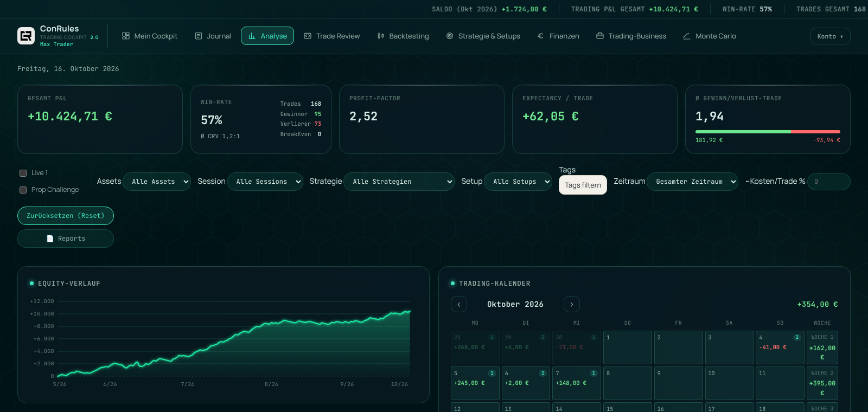This screenshot has width=868, height=412.
Task: Open the Alle Sessions dropdown
Action: coord(265,182)
